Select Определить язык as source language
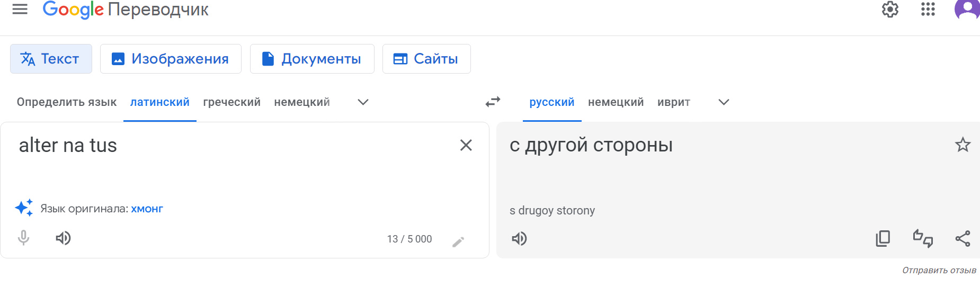Image resolution: width=980 pixels, height=305 pixels. [67, 102]
